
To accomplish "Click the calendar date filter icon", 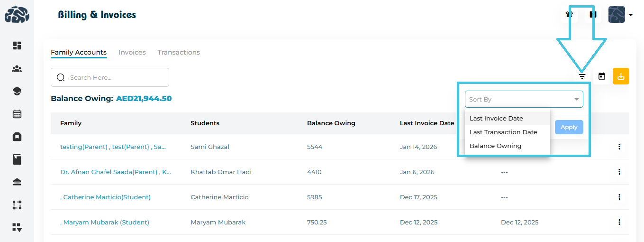I will [602, 76].
